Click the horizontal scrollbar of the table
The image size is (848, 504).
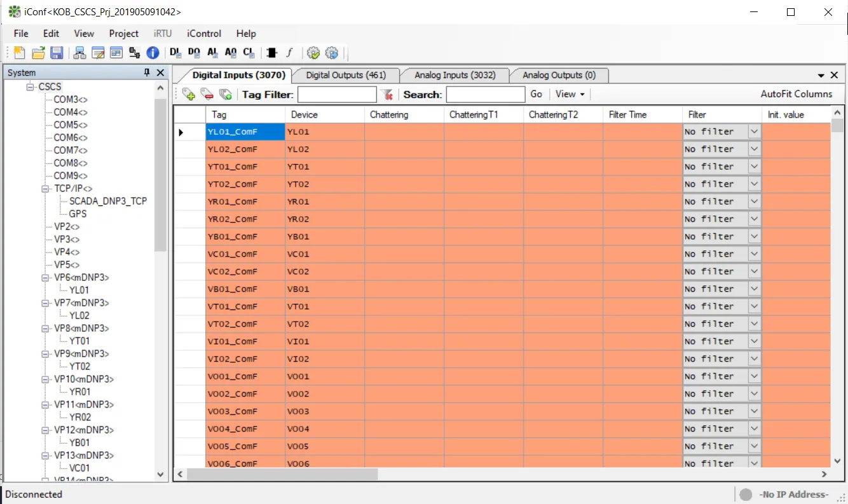pos(283,474)
